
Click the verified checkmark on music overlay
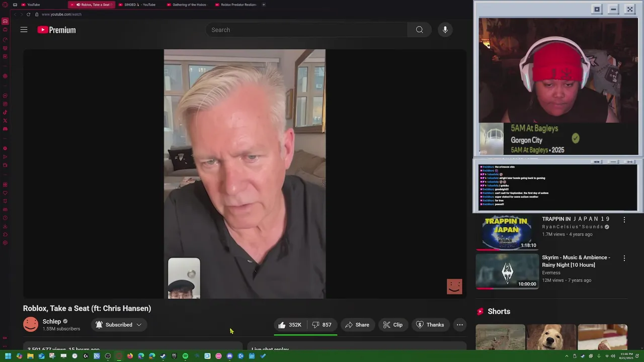pos(576,138)
